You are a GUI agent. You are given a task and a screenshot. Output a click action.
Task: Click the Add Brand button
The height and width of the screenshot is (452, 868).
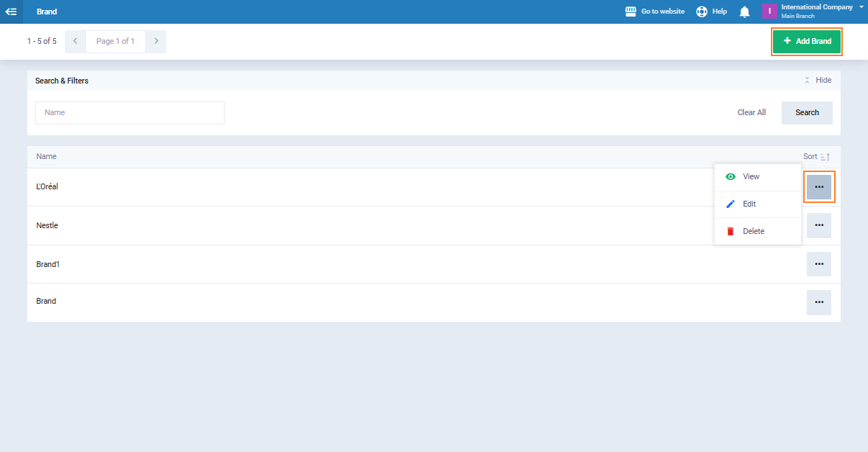click(806, 42)
